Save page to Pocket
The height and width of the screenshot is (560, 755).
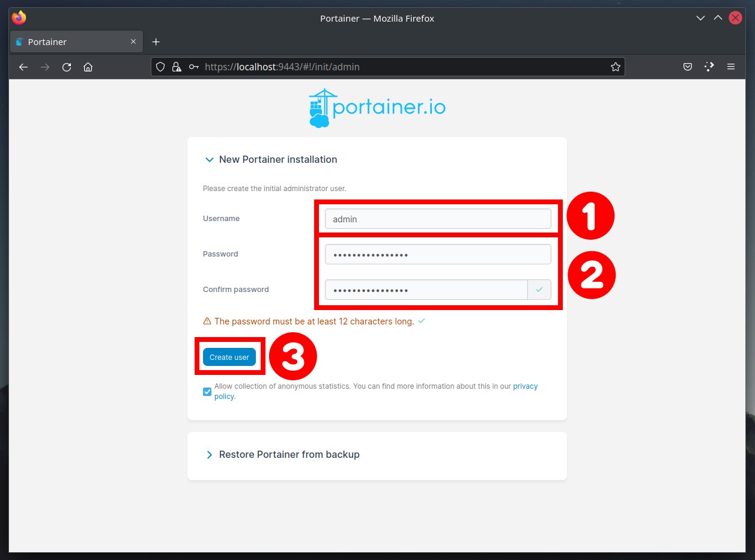(x=688, y=67)
